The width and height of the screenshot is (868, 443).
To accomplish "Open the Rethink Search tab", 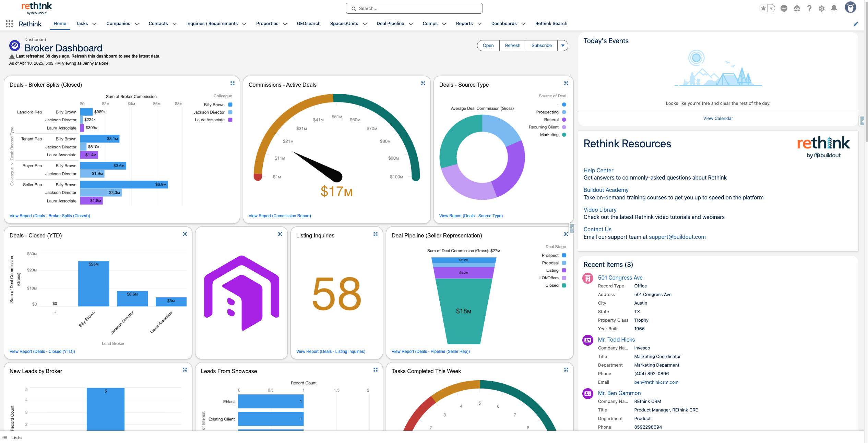I will click(551, 24).
